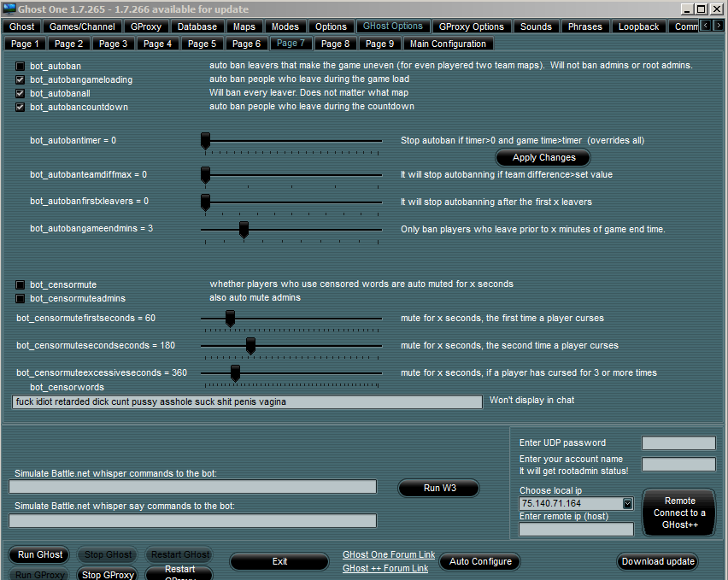
Task: Click the UDP password input field
Action: [678, 442]
